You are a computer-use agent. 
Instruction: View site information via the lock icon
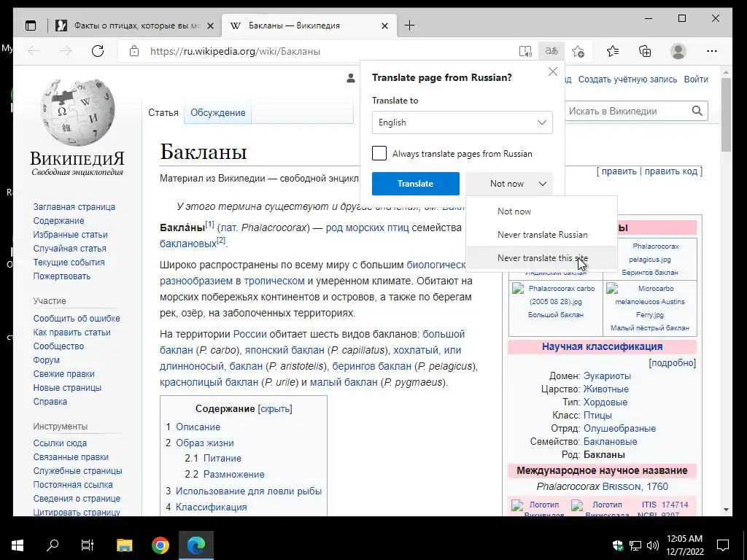pos(134,51)
